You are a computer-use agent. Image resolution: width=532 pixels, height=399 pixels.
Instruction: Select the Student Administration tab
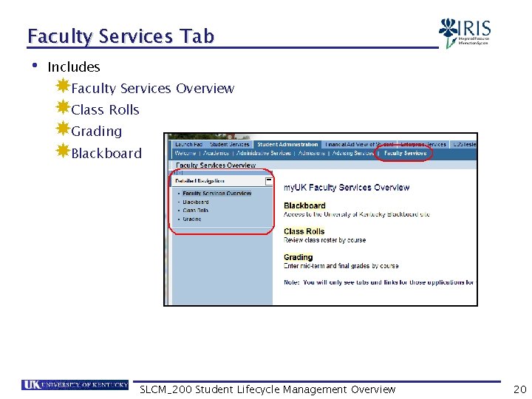[287, 145]
